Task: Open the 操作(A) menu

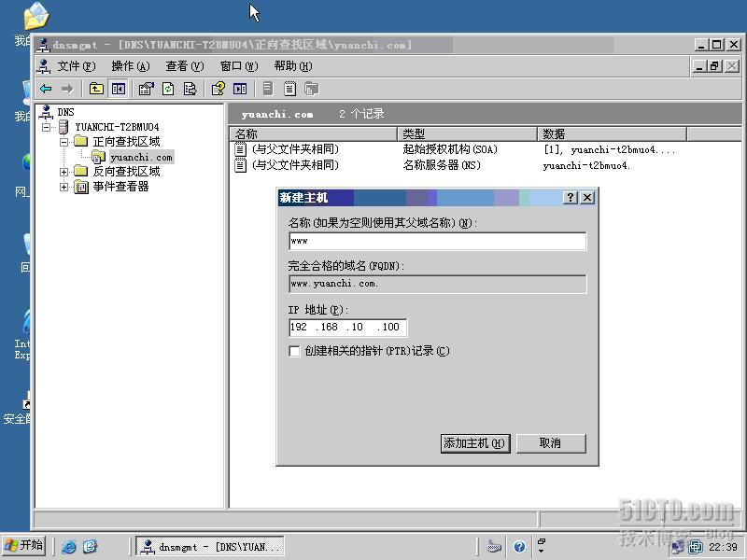Action: 131,66
